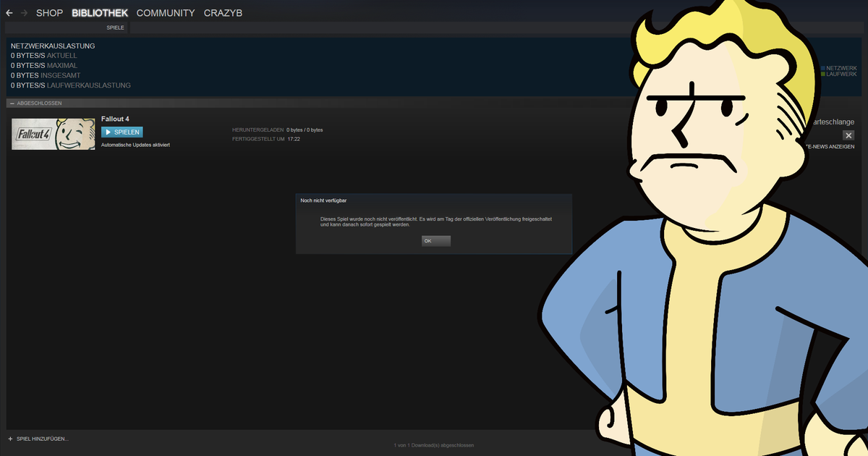Open the SHOP menu

pyautogui.click(x=49, y=13)
